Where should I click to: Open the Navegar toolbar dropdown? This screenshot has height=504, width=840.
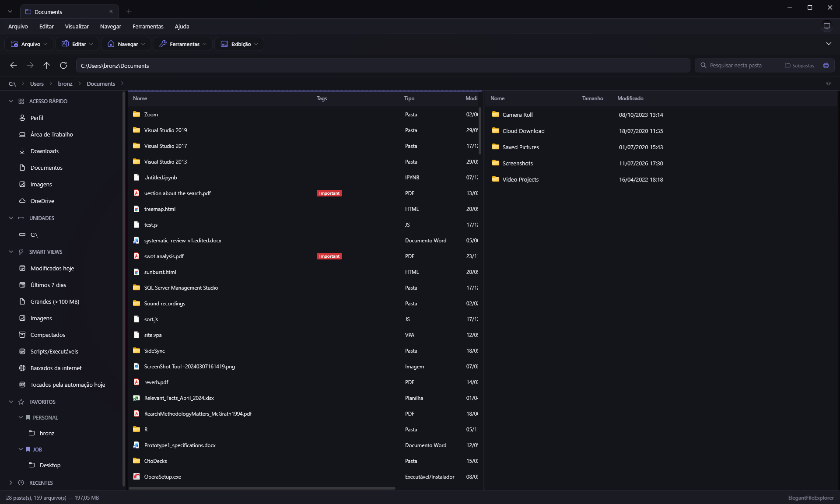coord(126,44)
